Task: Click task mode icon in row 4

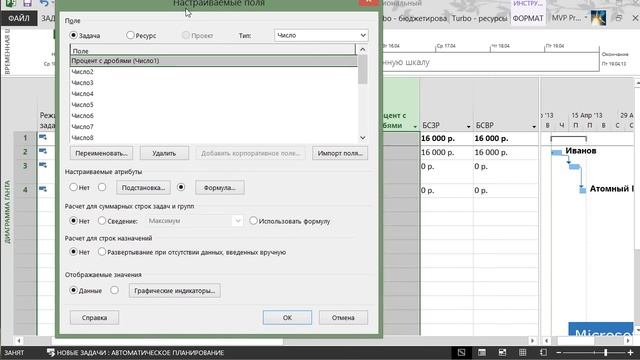Action: [43, 189]
